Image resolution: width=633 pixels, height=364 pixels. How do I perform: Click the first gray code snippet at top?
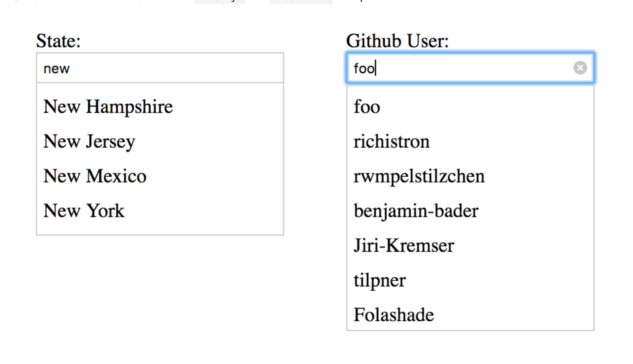tap(219, 1)
